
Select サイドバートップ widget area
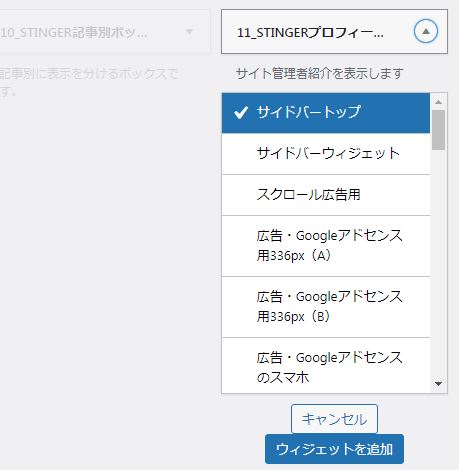[326, 113]
